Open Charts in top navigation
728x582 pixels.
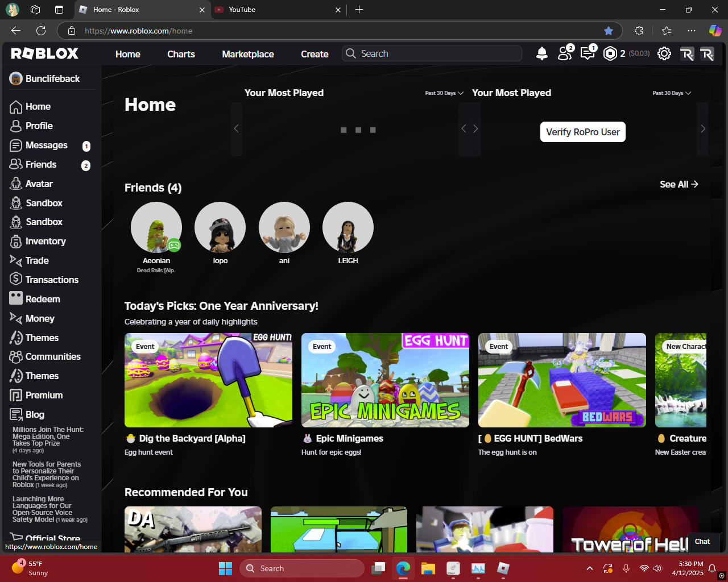coord(181,54)
